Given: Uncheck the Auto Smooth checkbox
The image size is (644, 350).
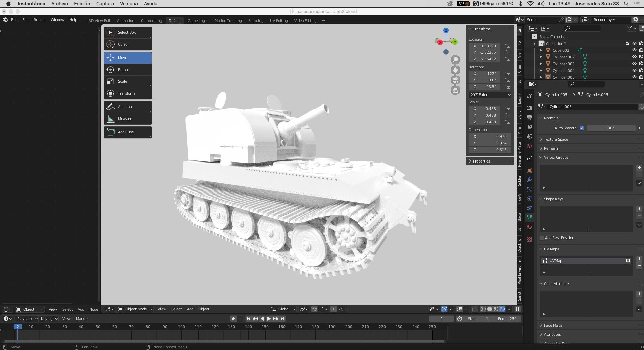Looking at the screenshot, I should pyautogui.click(x=582, y=128).
